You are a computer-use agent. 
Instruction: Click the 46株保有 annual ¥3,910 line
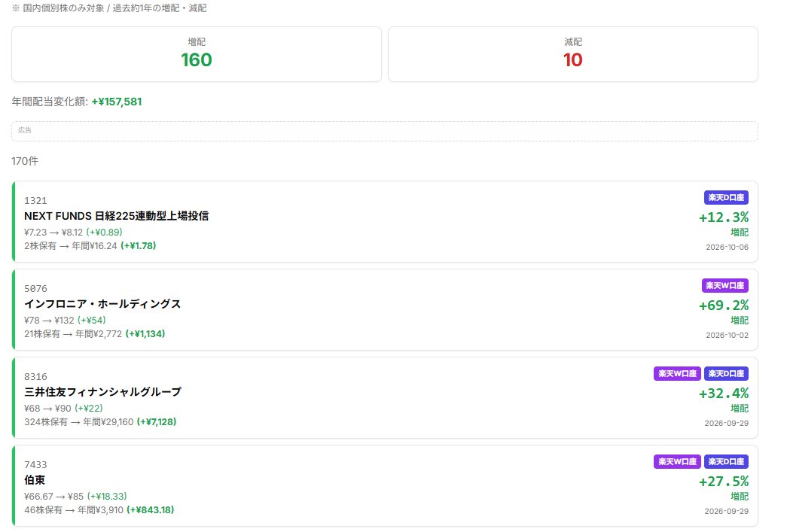point(99,510)
